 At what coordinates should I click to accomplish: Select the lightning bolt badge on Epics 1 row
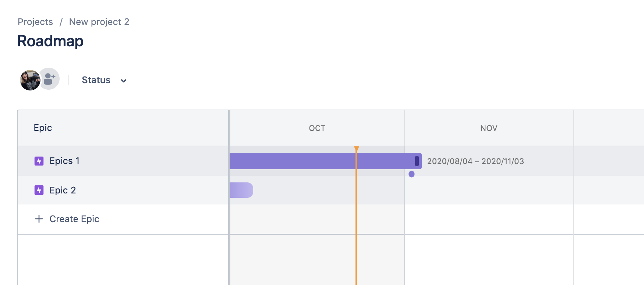39,161
